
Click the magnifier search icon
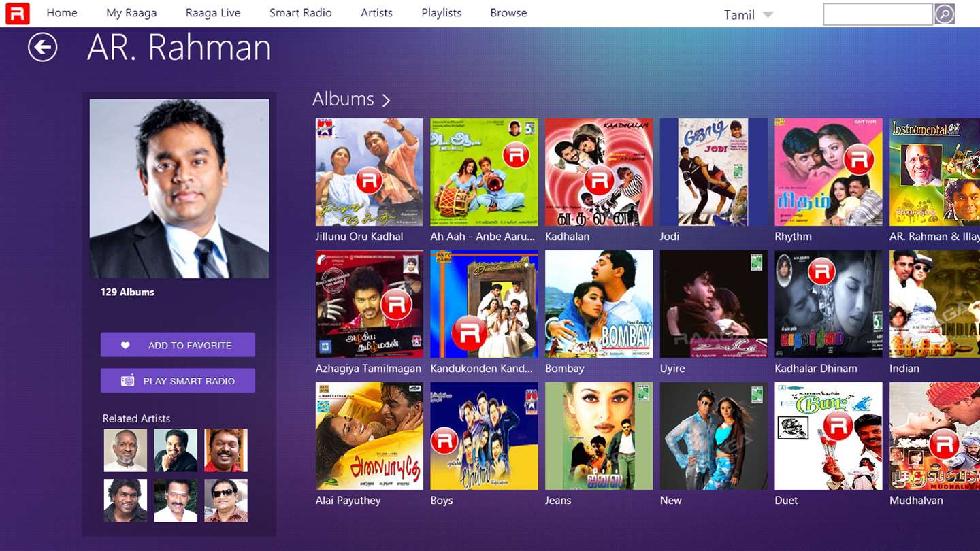click(945, 14)
